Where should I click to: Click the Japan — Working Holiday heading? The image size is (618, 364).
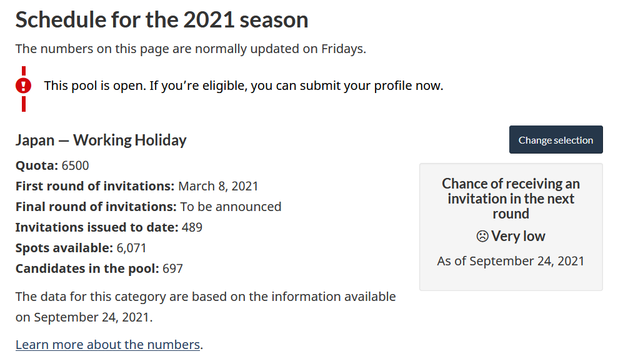(x=101, y=140)
